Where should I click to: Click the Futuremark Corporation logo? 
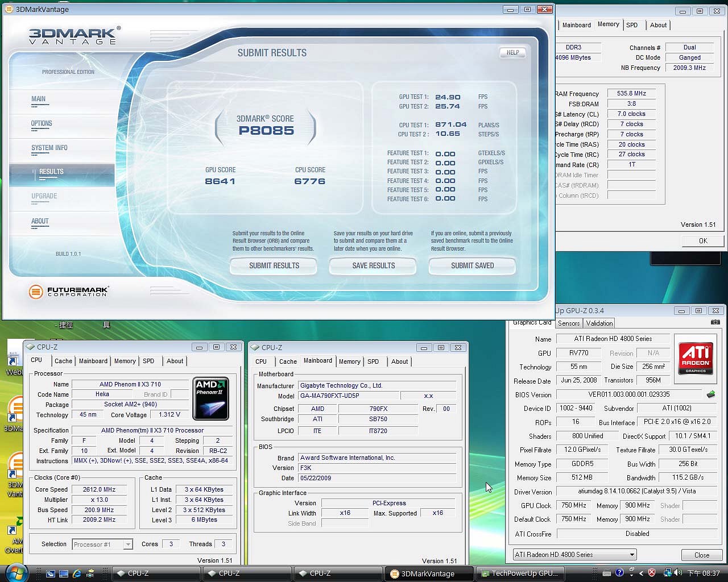click(68, 292)
